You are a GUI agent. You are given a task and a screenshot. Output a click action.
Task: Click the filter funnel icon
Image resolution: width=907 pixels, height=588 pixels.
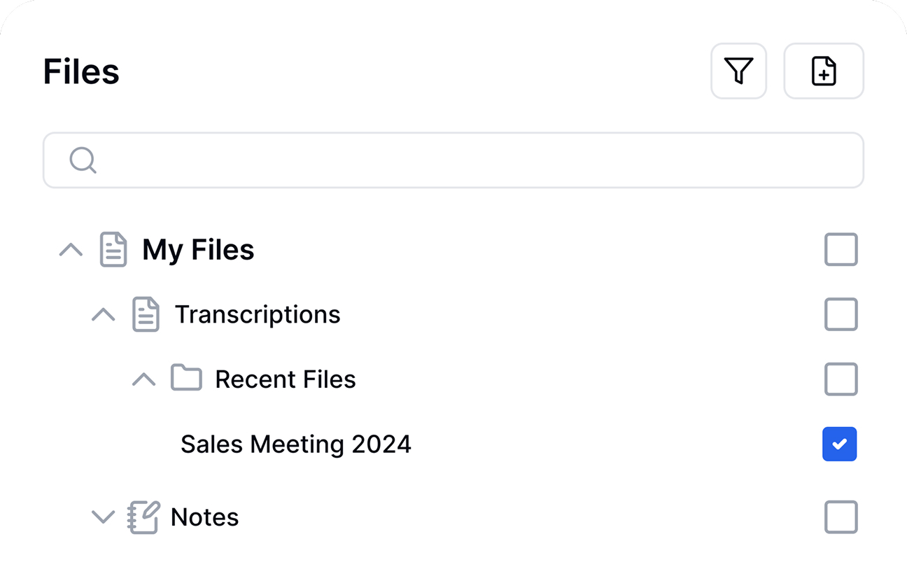coord(738,71)
